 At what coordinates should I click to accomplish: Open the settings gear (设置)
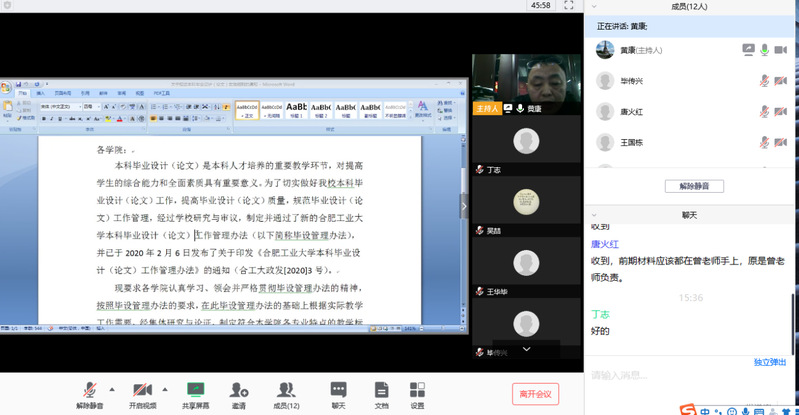point(417,390)
